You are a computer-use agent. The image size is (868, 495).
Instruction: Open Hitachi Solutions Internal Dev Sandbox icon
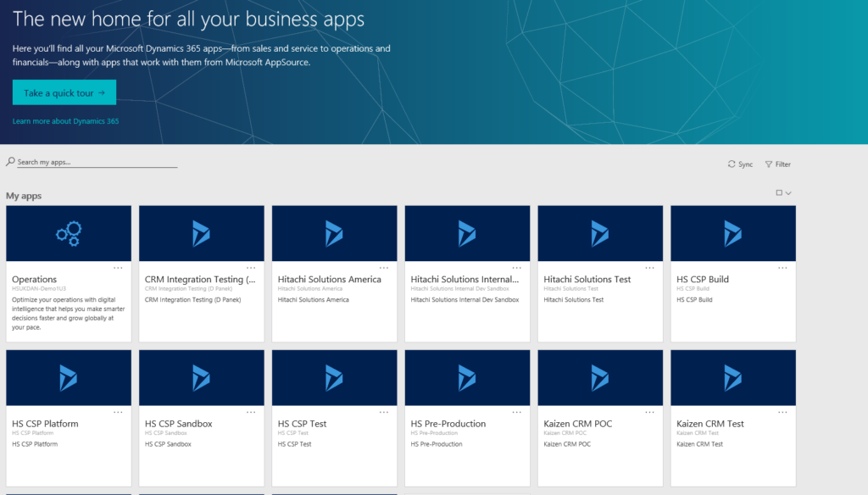tap(467, 234)
